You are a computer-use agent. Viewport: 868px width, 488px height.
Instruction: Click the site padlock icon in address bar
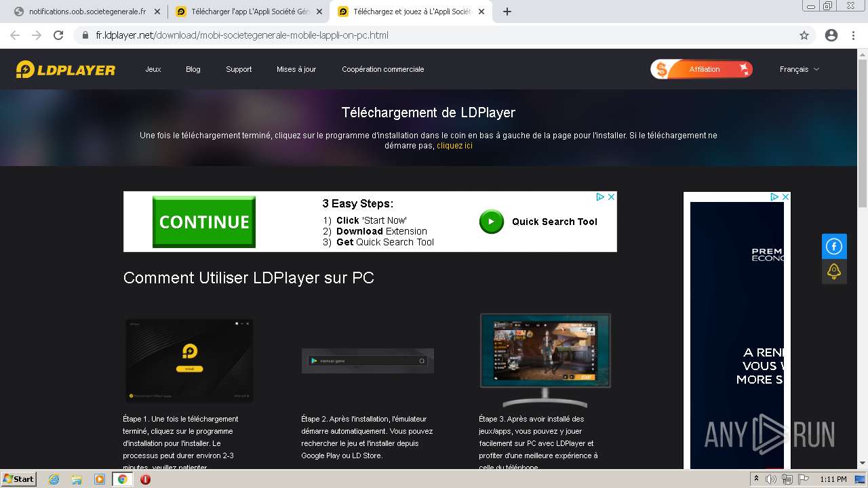click(x=85, y=35)
